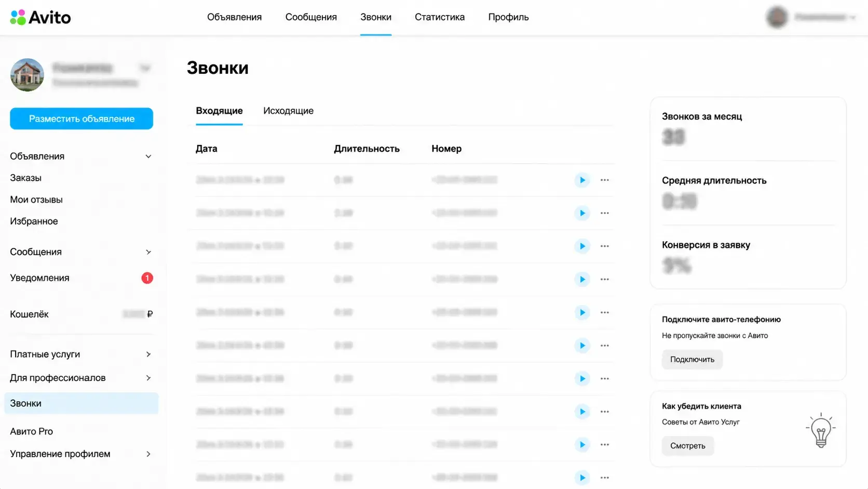
Task: Open Профиль in the top navigation
Action: [508, 17]
